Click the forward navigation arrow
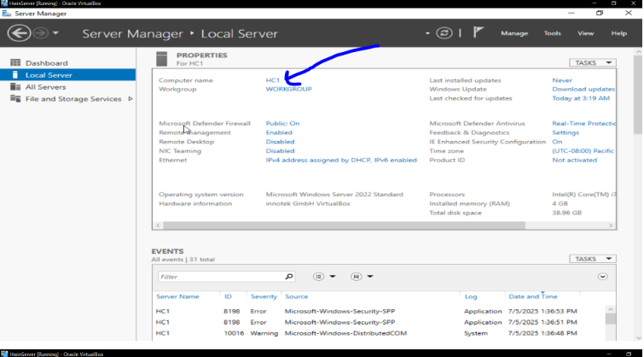The height and width of the screenshot is (357, 644). [40, 33]
